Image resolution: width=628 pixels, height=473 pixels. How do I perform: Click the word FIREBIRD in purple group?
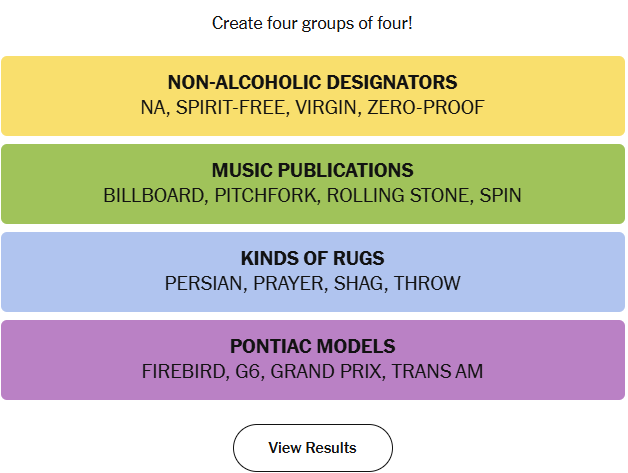(183, 371)
